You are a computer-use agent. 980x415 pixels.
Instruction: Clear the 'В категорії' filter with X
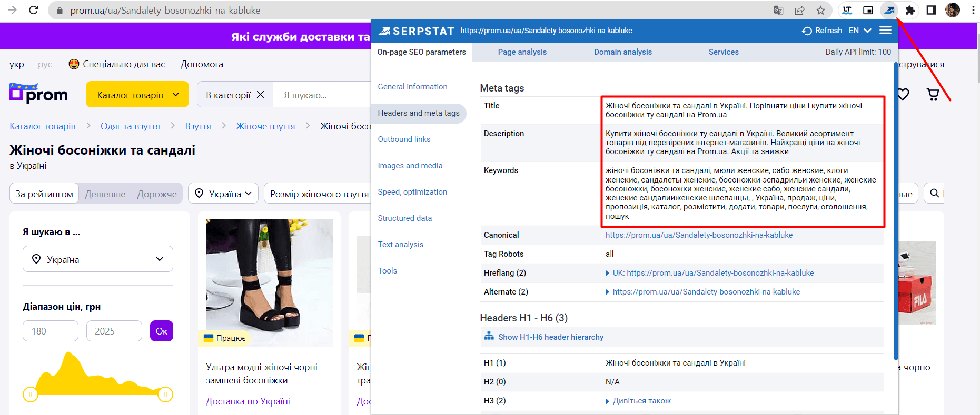pyautogui.click(x=261, y=95)
